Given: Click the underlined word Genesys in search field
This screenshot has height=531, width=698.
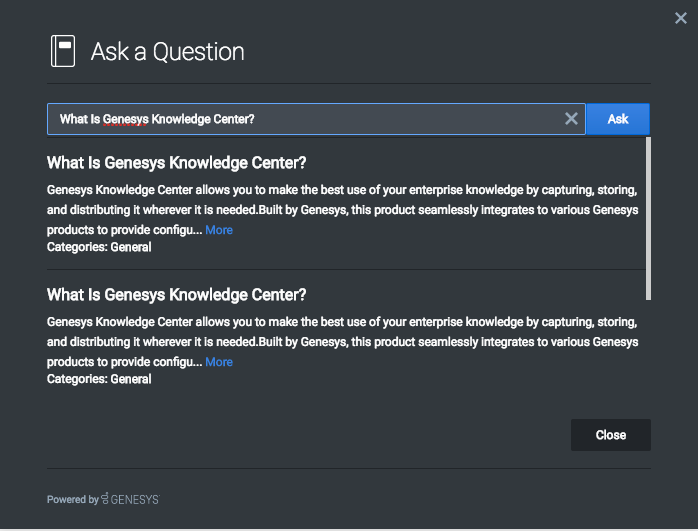Looking at the screenshot, I should (x=125, y=119).
